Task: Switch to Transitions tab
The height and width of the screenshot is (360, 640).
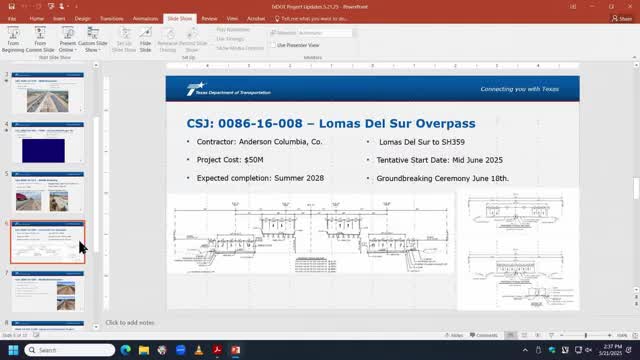Action: (111, 19)
